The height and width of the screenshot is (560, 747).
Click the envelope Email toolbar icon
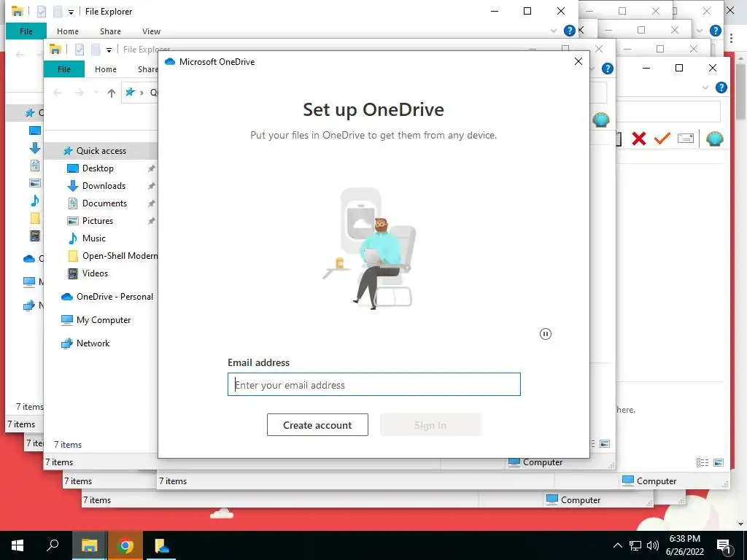tap(686, 138)
